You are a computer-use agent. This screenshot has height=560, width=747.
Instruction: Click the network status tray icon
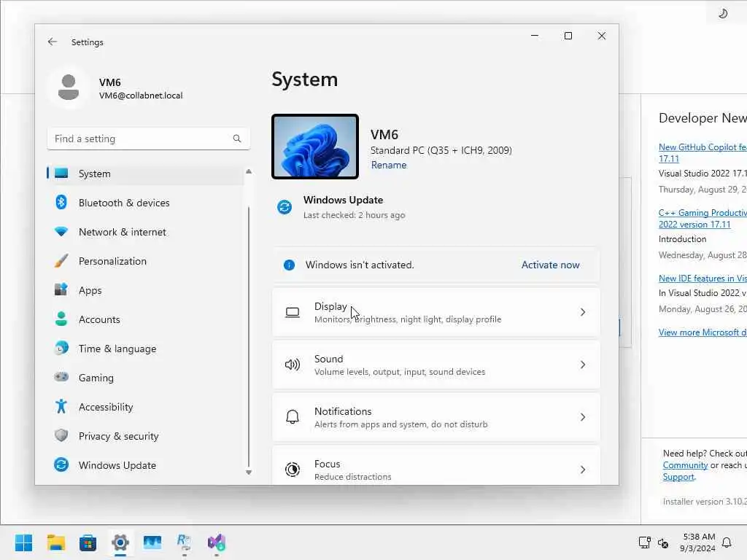(x=644, y=542)
